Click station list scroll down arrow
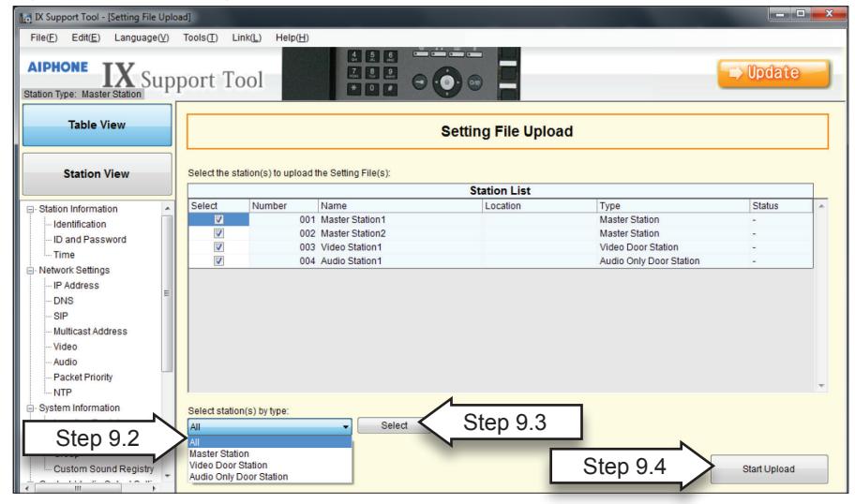 (821, 386)
